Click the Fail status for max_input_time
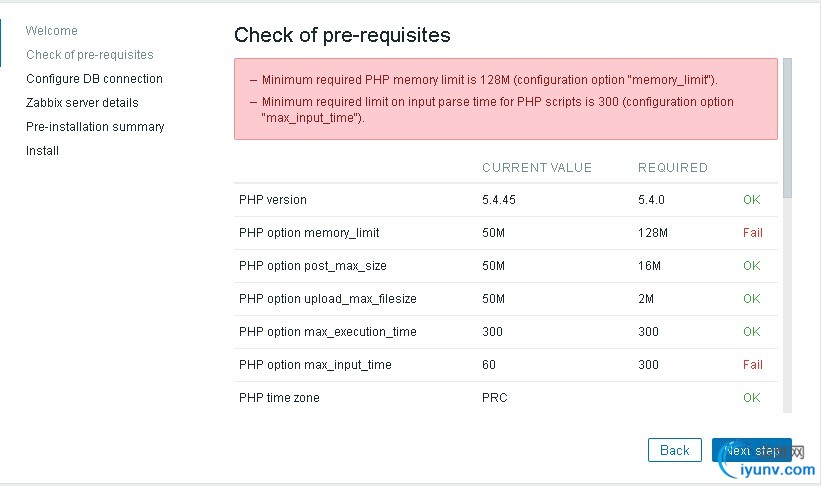This screenshot has width=821, height=486. 752,365
